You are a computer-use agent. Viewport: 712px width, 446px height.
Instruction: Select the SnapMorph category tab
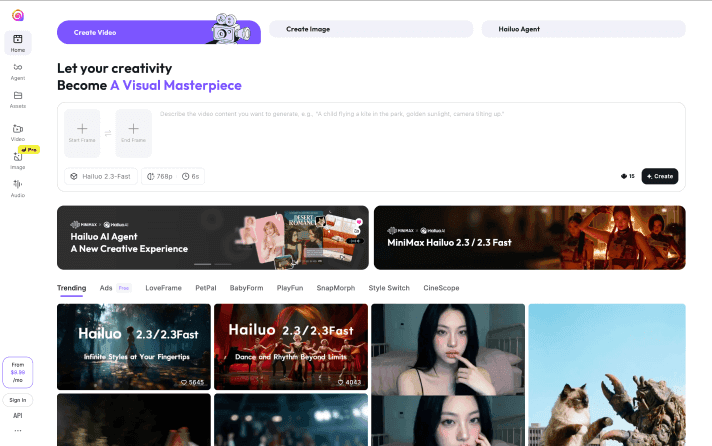(336, 288)
